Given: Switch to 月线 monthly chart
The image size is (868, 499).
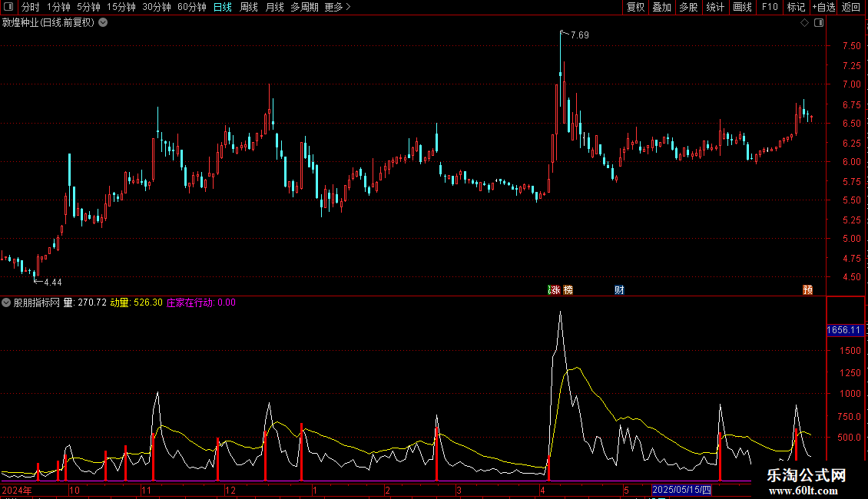Looking at the screenshot, I should (274, 7).
